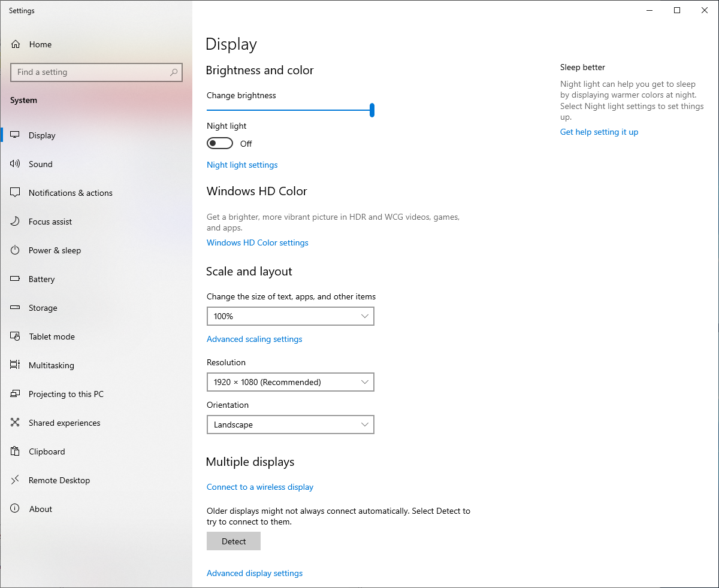Switch to Multitasking label
Screen dimensions: 719x588
coord(52,365)
